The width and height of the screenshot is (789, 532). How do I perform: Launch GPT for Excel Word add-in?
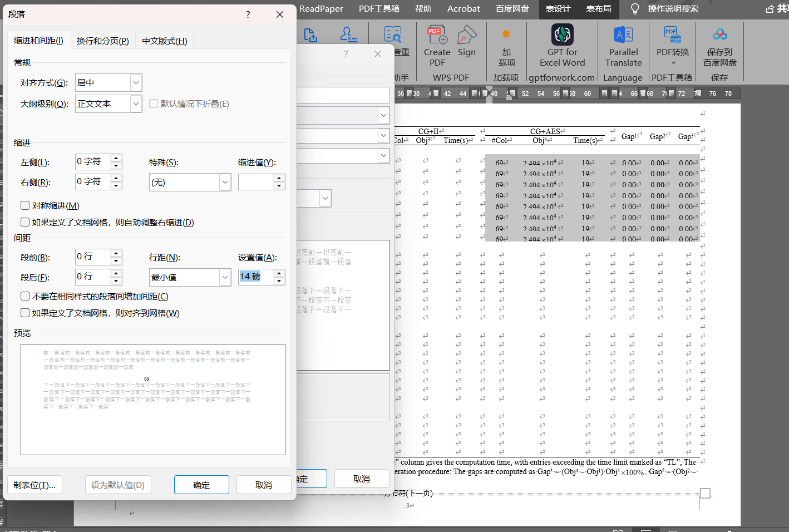click(562, 35)
